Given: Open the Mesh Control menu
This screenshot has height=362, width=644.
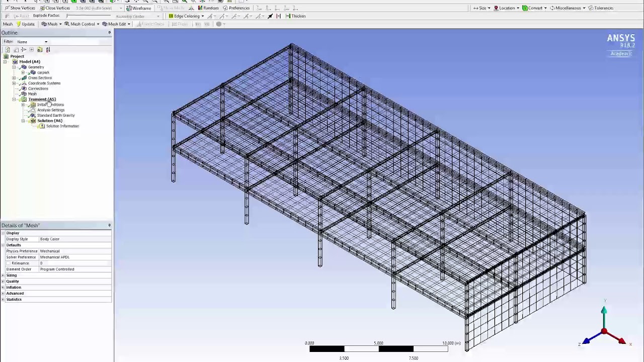Looking at the screenshot, I should point(82,24).
